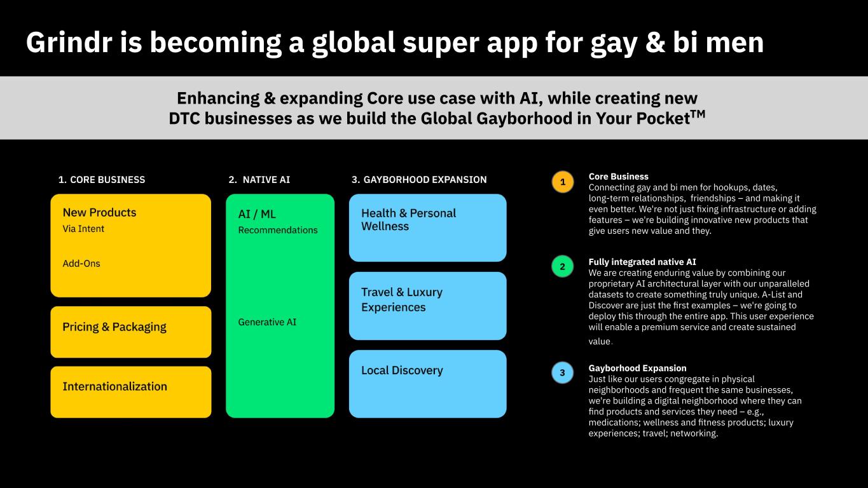Click the 'AI / ML' heading
The width and height of the screenshot is (868, 488).
coord(257,215)
